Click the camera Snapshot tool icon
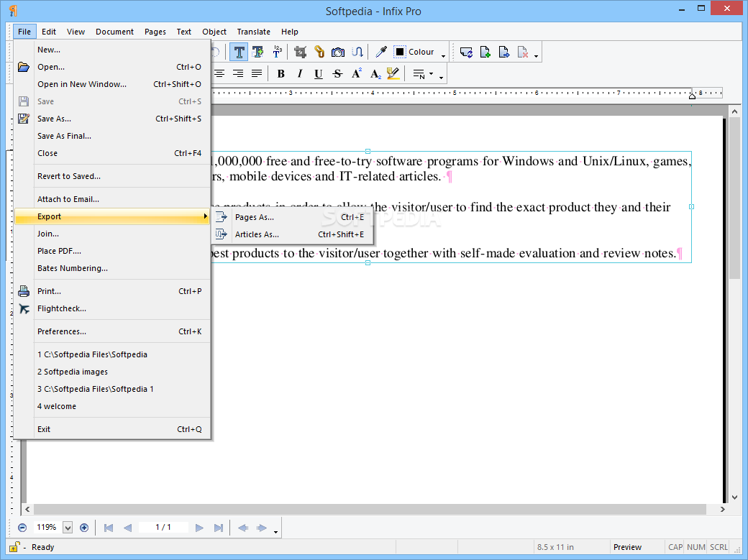 (338, 52)
